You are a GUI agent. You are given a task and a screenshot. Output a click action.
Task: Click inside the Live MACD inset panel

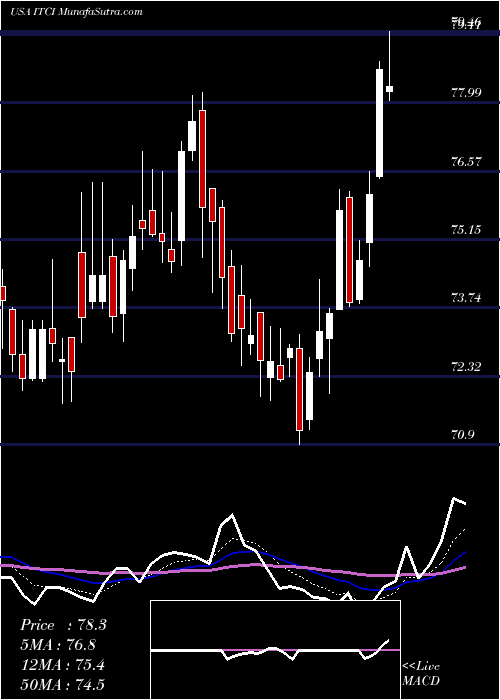coord(275,650)
